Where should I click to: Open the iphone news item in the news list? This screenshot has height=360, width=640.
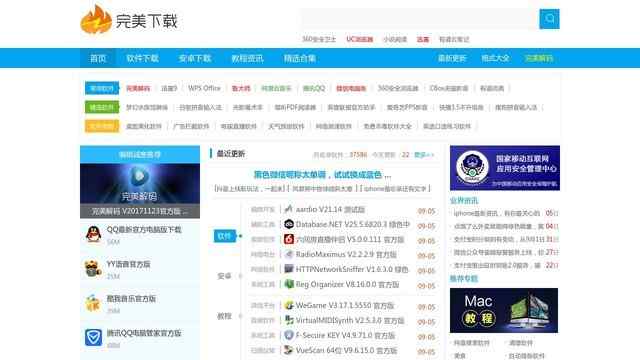(497, 213)
